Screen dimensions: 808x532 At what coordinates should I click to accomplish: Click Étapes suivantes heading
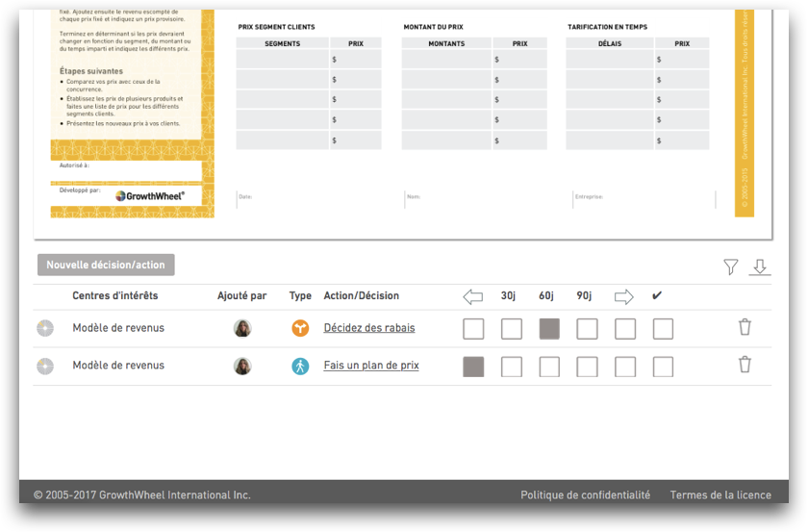coord(91,71)
